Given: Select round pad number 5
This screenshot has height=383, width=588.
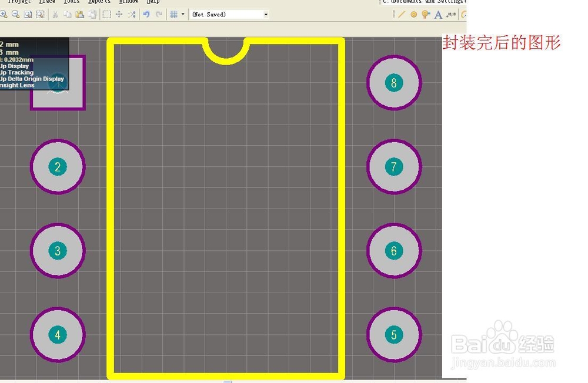Looking at the screenshot, I should [x=394, y=335].
